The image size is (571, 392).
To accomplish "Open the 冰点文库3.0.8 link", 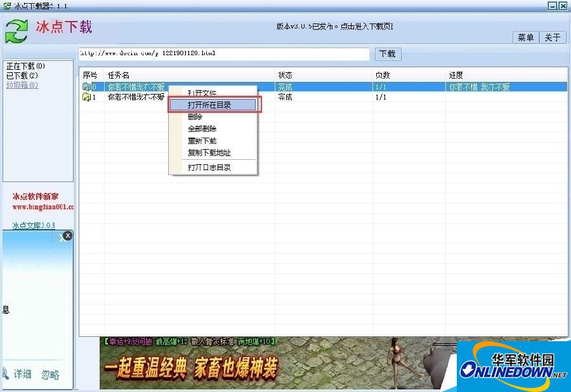I will pyautogui.click(x=34, y=225).
